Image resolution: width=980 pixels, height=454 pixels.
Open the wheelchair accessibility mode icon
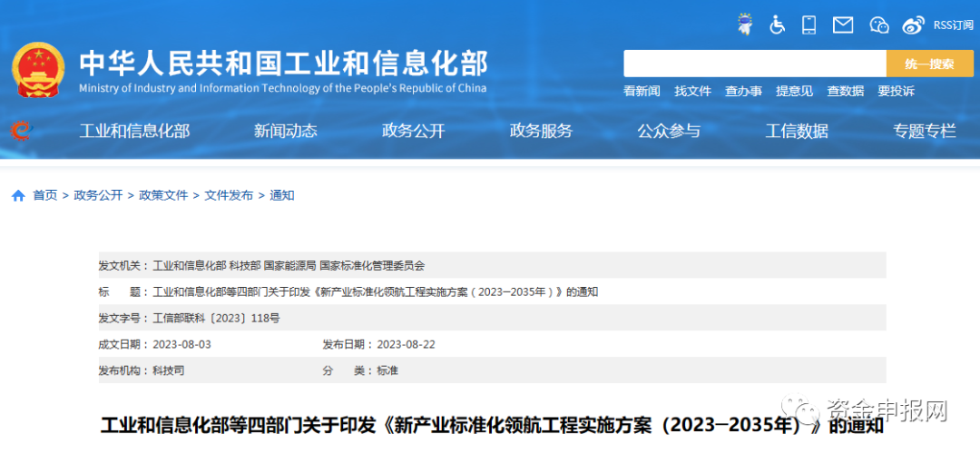pyautogui.click(x=777, y=25)
